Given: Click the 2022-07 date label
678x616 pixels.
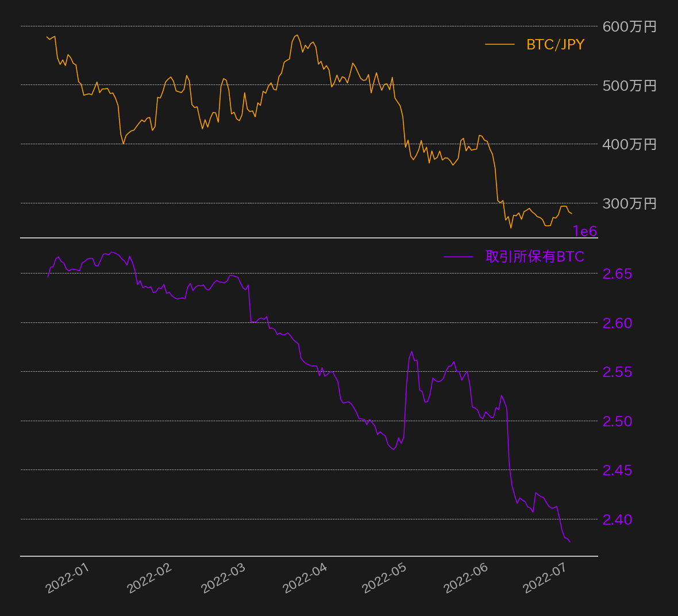Looking at the screenshot, I should [x=545, y=578].
